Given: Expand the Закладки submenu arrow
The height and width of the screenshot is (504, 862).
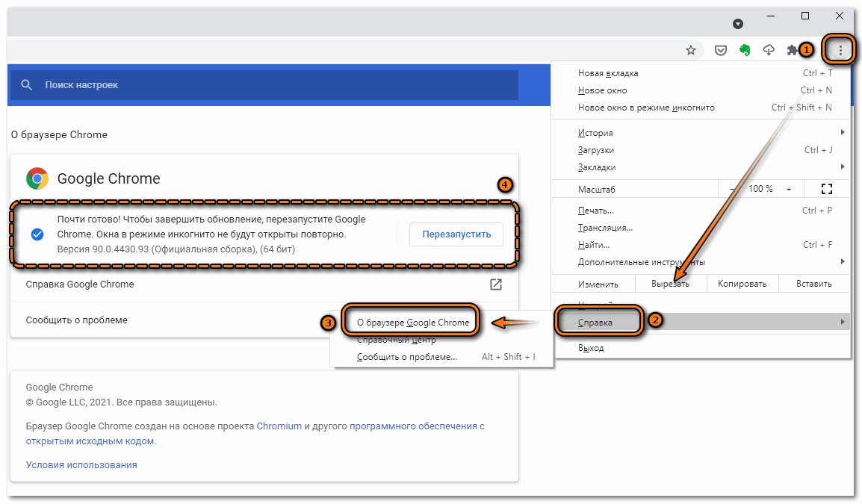Looking at the screenshot, I should (843, 167).
